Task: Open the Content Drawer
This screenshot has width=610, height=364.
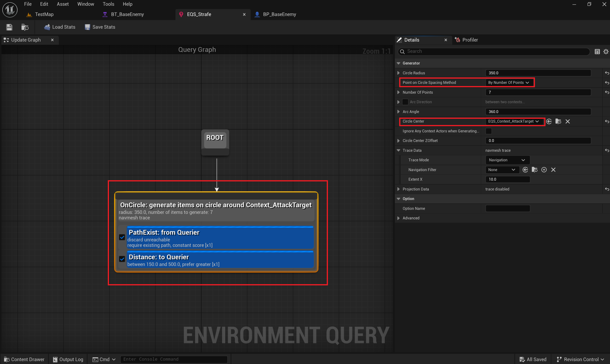Action: (24, 359)
